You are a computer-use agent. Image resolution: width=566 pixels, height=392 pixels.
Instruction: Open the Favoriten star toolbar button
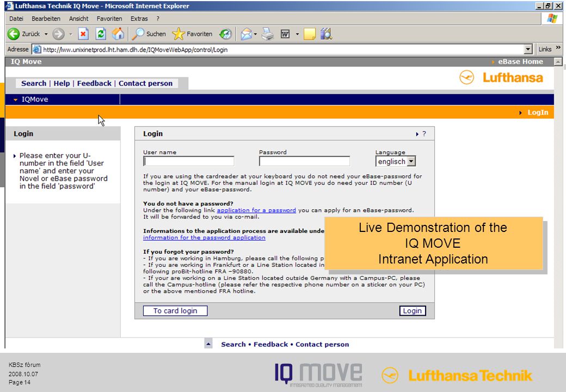192,34
